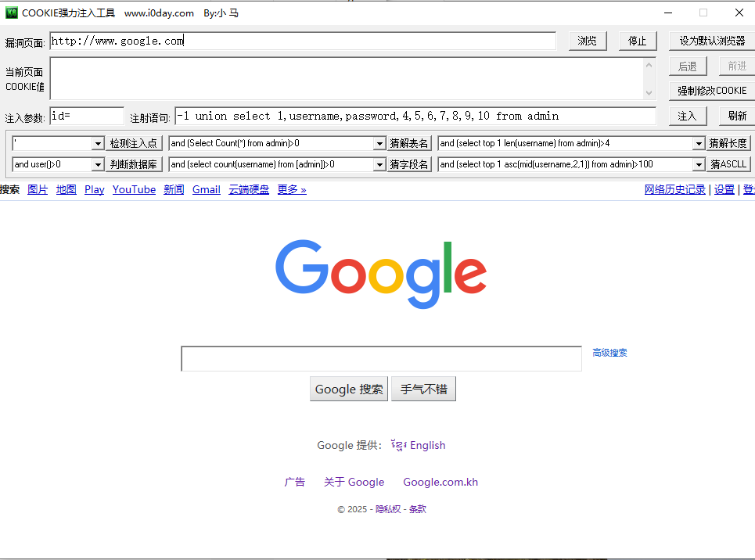Viewport: 755px width, 560px height.
Task: Open the 地图 maps link
Action: tap(66, 190)
